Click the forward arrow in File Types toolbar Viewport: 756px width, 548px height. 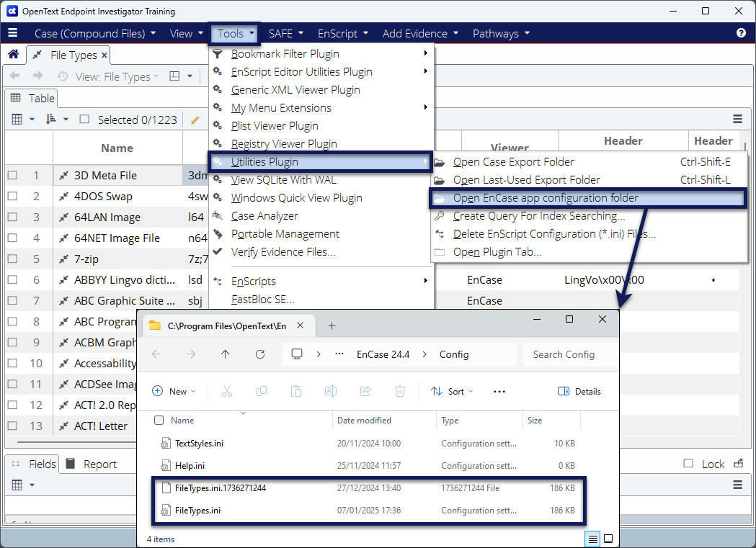(x=37, y=76)
